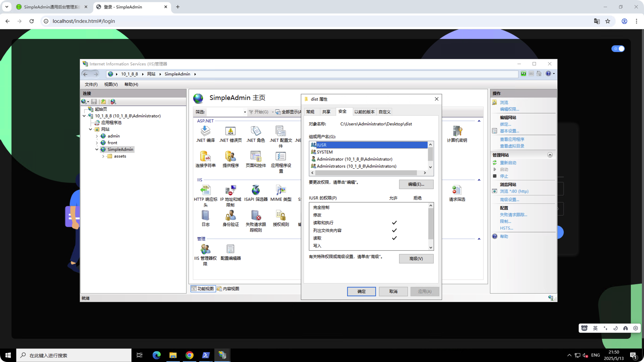The image size is (644, 362).
Task: Open the ISAPI 筛选器 icon
Action: [256, 190]
